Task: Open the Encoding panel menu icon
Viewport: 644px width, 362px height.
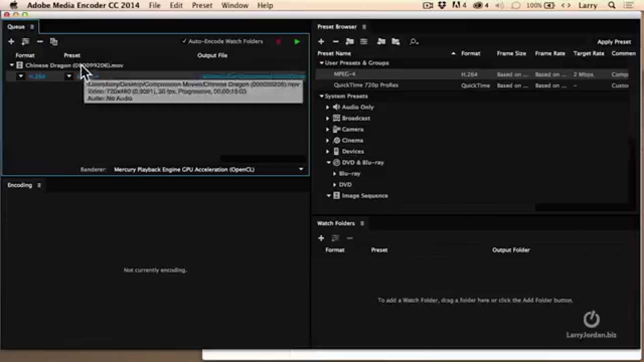Action: pyautogui.click(x=39, y=185)
